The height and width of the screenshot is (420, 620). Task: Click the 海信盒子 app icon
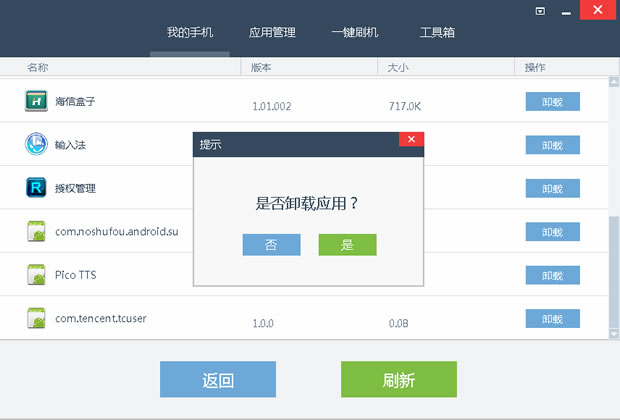36,101
